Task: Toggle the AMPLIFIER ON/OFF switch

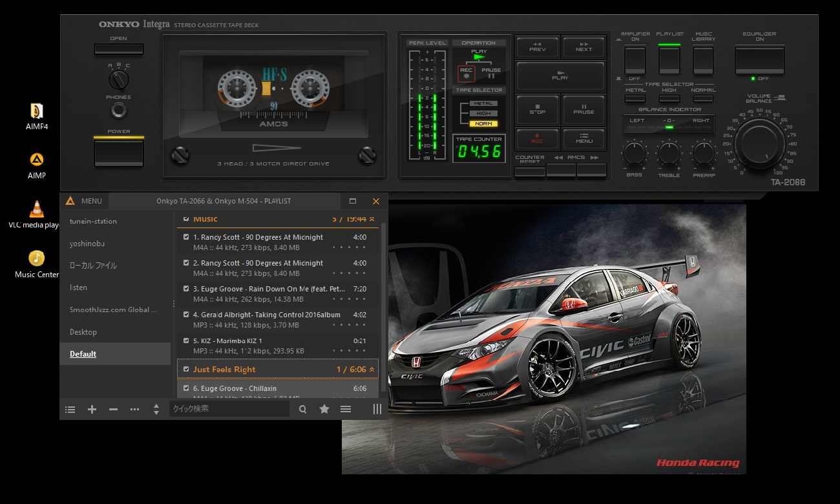Action: tap(635, 60)
